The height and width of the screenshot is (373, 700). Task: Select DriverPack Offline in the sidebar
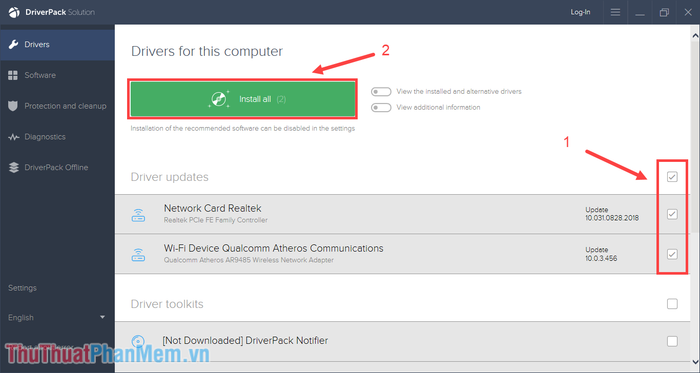57,167
